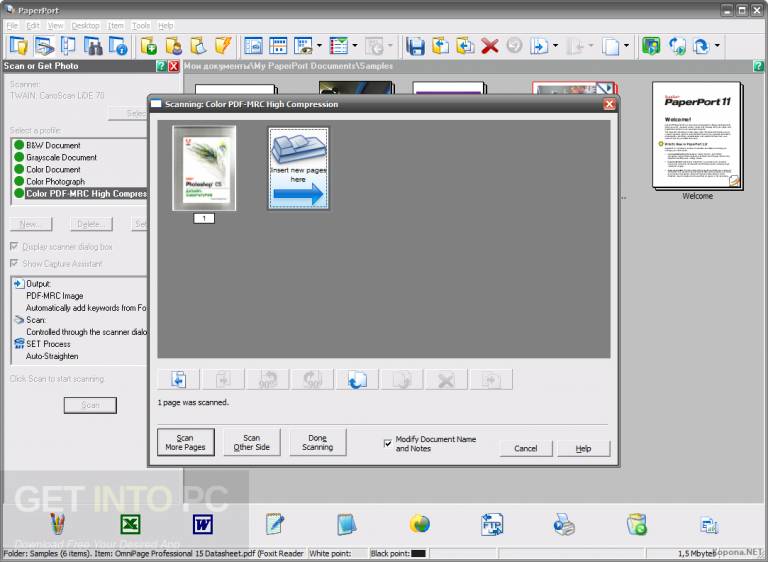Click green help icon in Scan or Get Photo header

click(161, 66)
